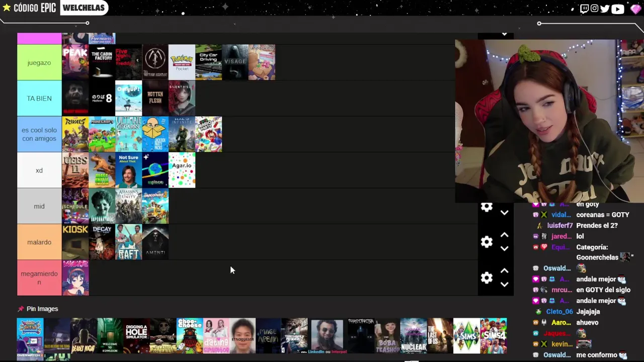This screenshot has height=362, width=644.
Task: Click the Pin Images label
Action: point(42,309)
